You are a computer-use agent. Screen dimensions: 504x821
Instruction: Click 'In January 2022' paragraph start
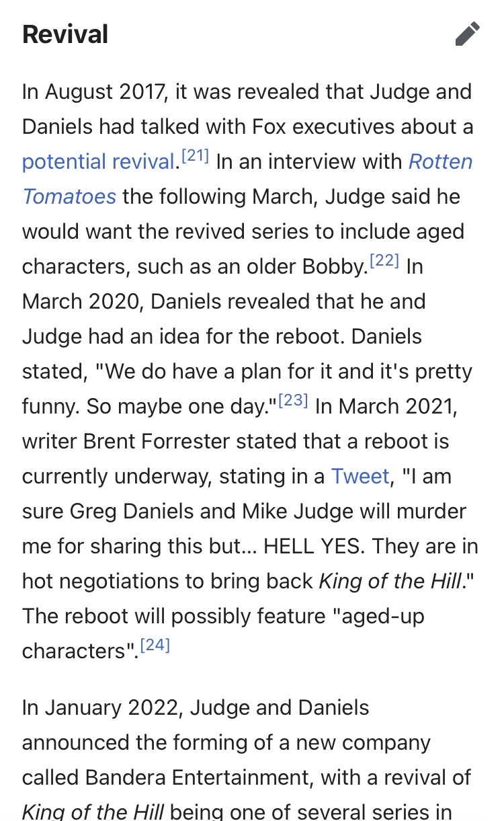coord(99,708)
